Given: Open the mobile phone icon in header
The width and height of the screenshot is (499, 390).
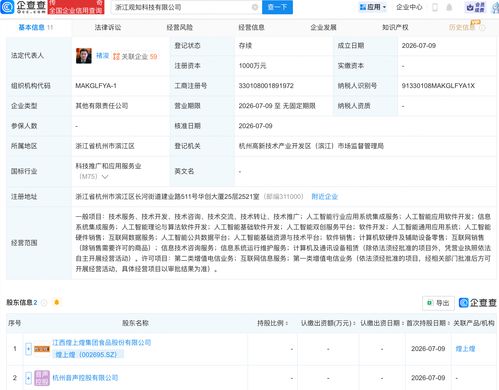Looking at the screenshot, I should 435,7.
